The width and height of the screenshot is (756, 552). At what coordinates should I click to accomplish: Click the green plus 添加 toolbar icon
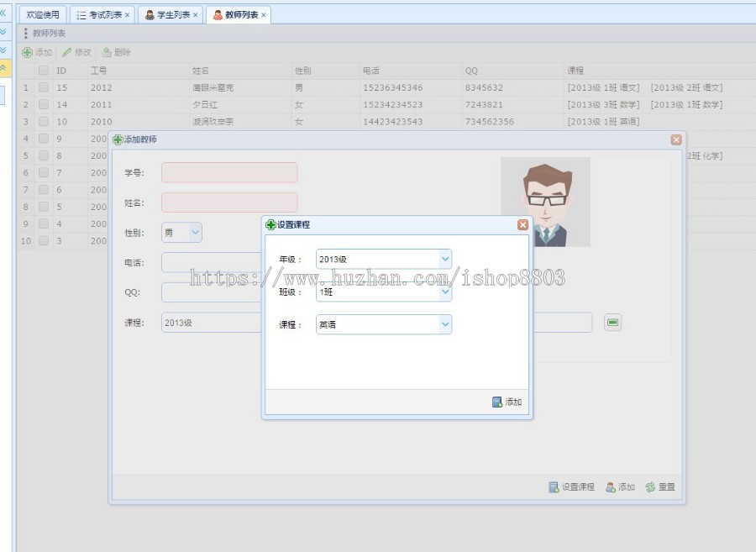[x=27, y=52]
